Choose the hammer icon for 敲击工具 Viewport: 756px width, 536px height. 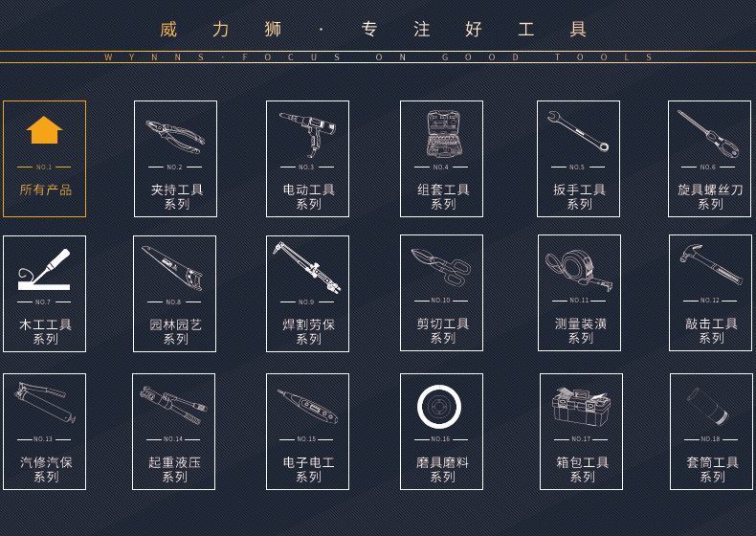(x=711, y=264)
